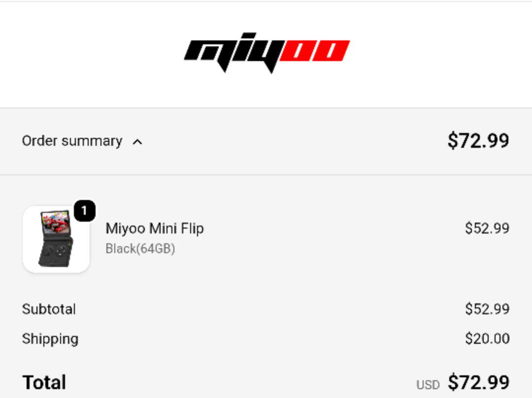Click the Miyoo Mini Flip item price
532x398 pixels.
click(487, 229)
